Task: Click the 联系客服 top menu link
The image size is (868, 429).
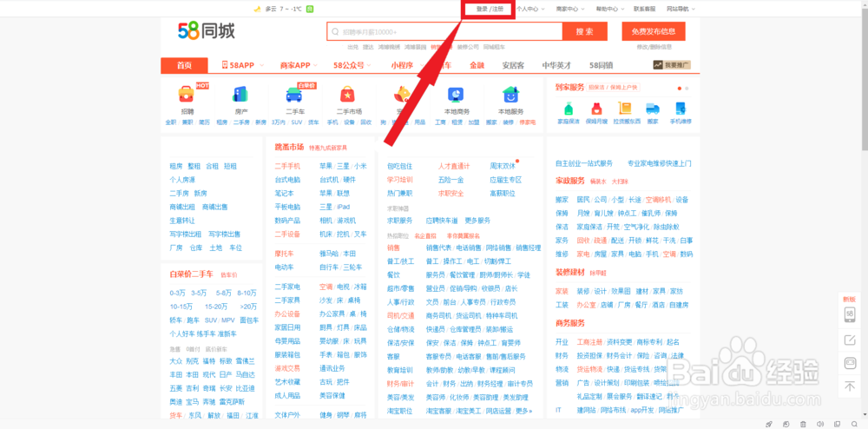Action: pyautogui.click(x=644, y=9)
